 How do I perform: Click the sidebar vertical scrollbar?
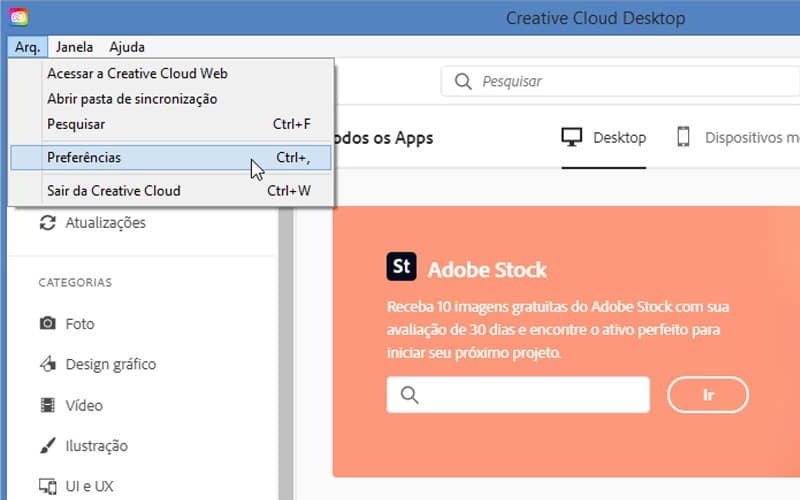[286, 353]
